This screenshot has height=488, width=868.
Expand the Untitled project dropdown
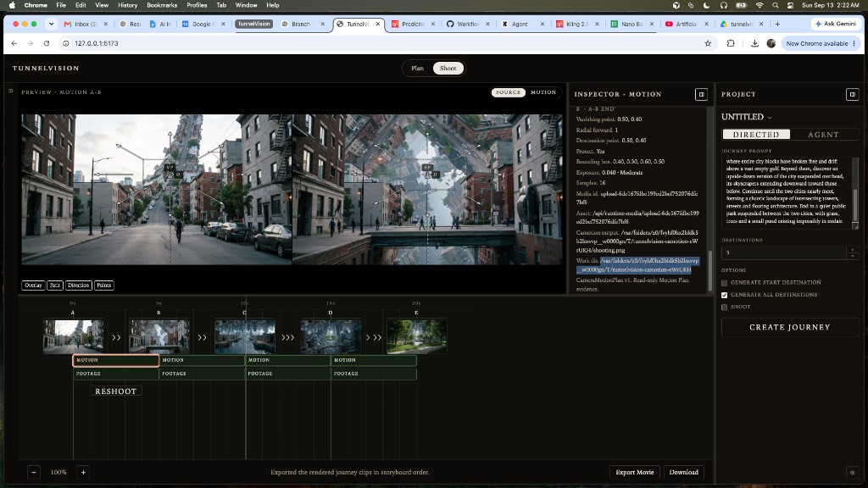click(x=769, y=117)
